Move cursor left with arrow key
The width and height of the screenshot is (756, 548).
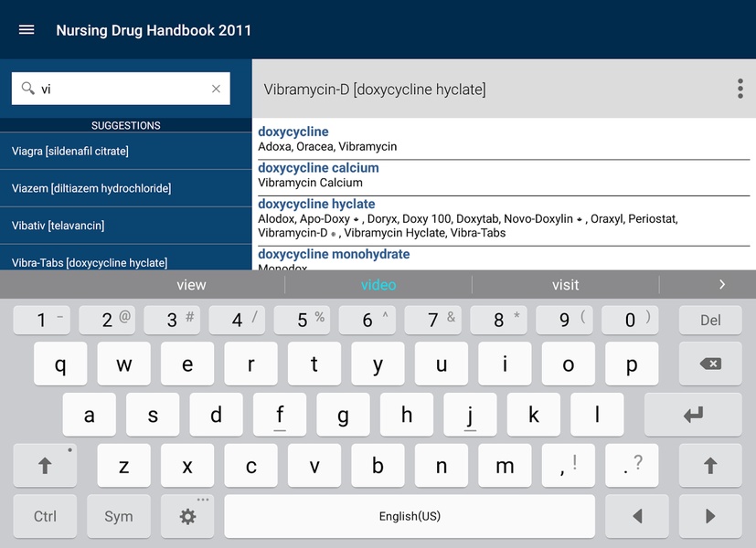click(x=637, y=516)
